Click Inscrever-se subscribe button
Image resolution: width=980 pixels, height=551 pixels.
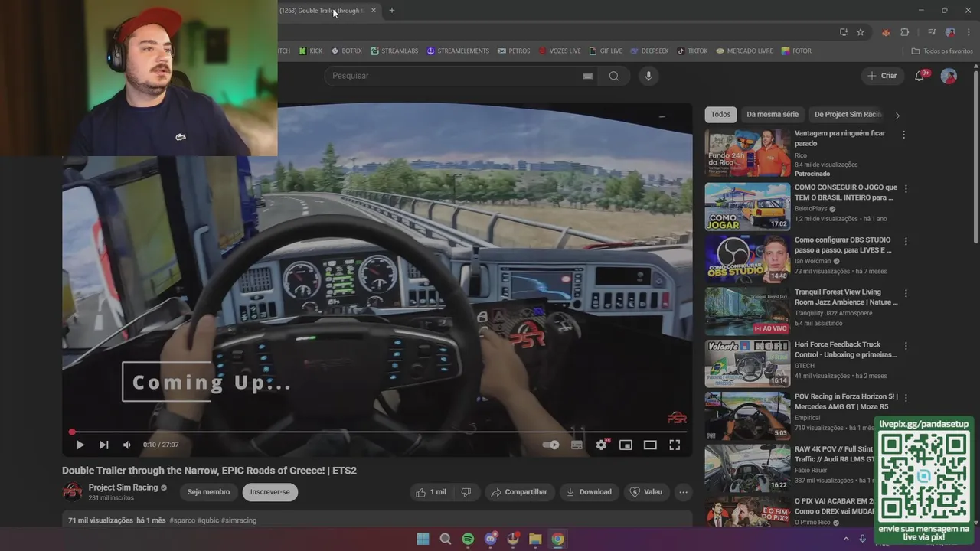[x=270, y=492]
